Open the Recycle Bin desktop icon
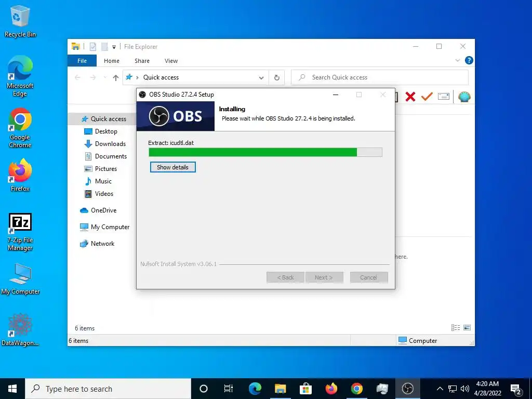 (x=20, y=21)
